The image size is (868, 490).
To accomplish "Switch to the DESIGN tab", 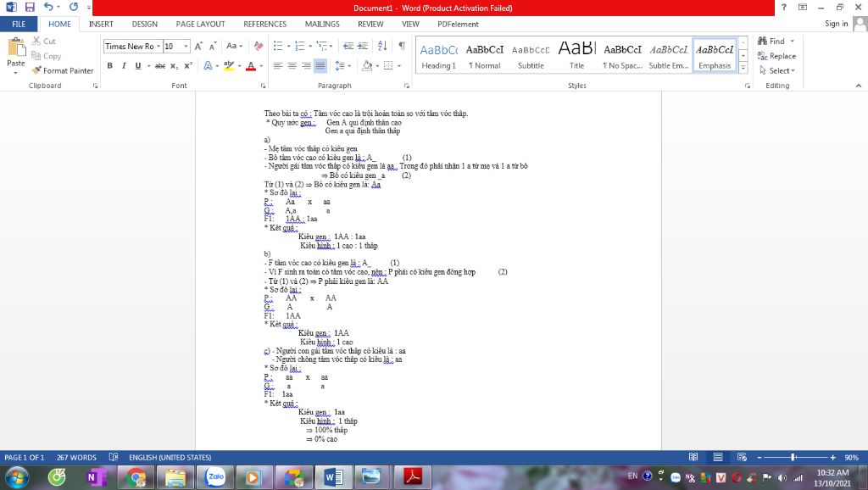I will [144, 24].
